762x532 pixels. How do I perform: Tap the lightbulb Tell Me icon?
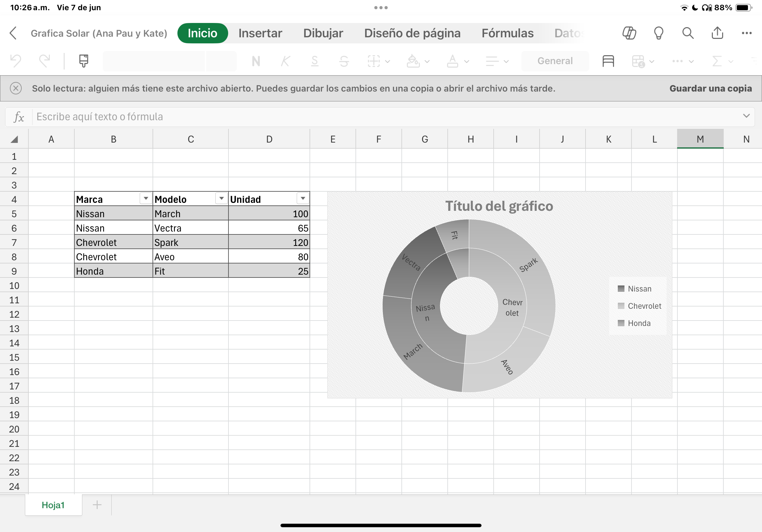(x=658, y=33)
